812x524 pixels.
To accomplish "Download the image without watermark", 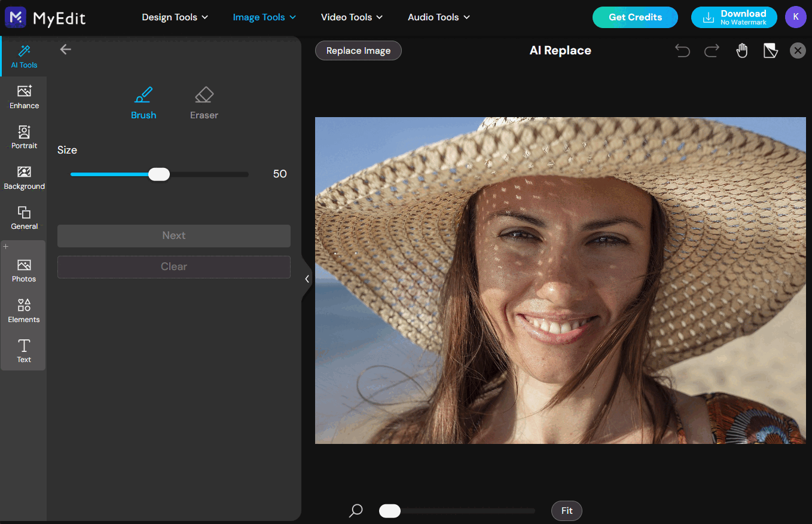I will point(734,17).
